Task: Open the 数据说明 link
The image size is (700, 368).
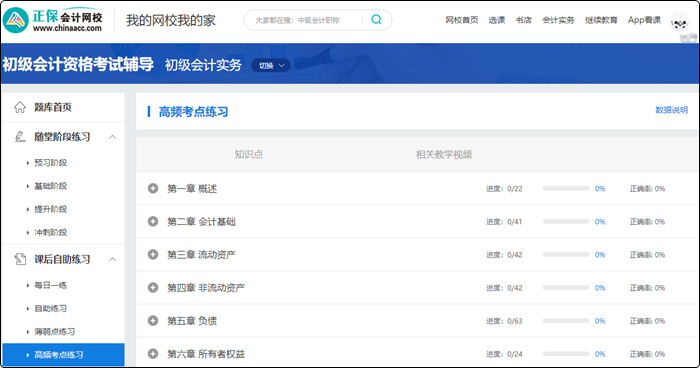Action: point(671,110)
